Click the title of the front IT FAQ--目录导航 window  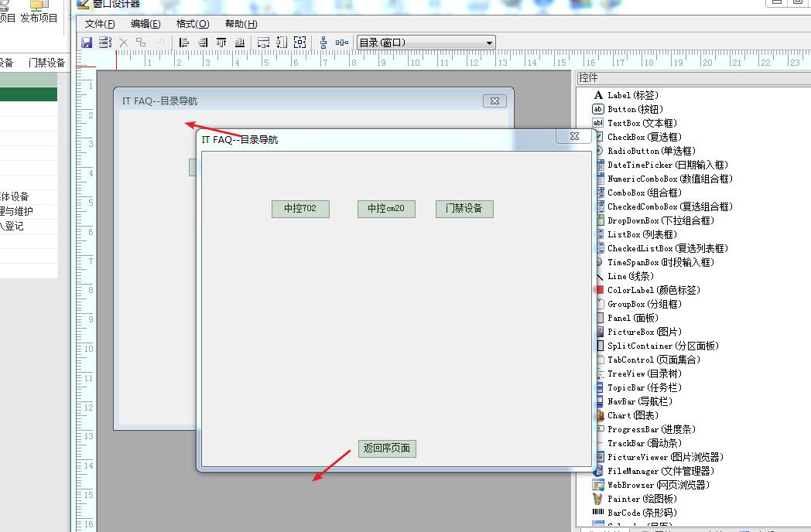click(x=239, y=140)
